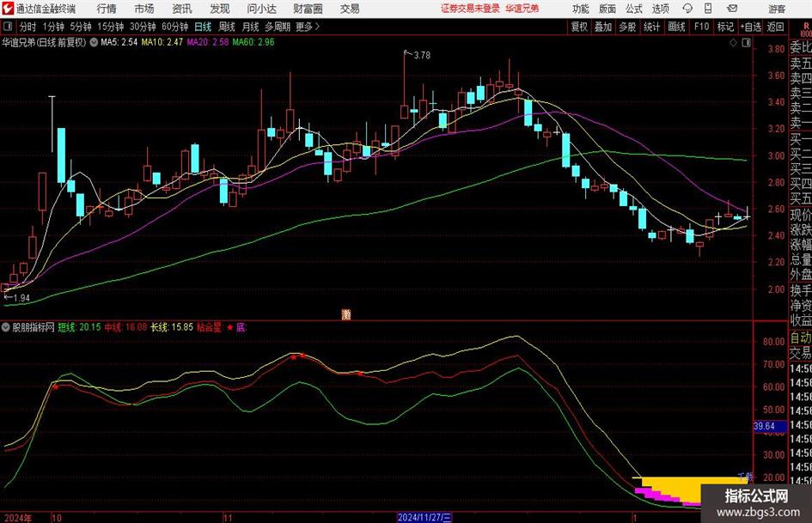Open F10 company information
Screen dimensions: 812x523
701,27
